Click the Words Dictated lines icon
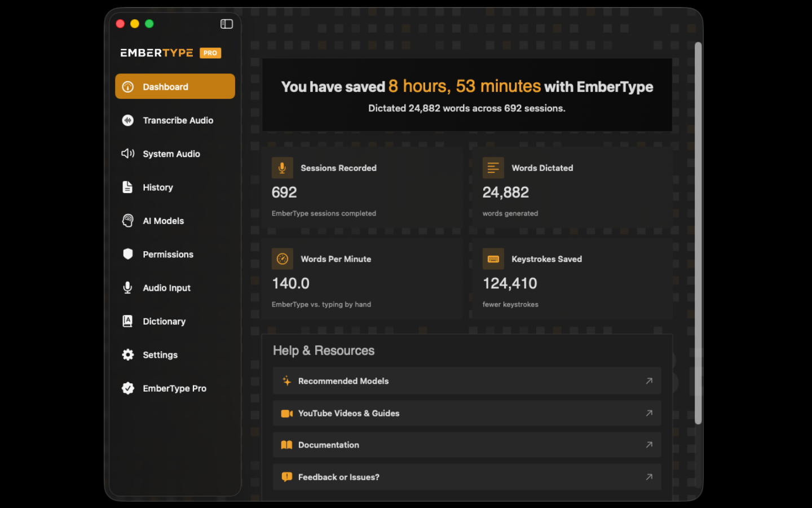Viewport: 812px width, 508px height. coord(493,168)
